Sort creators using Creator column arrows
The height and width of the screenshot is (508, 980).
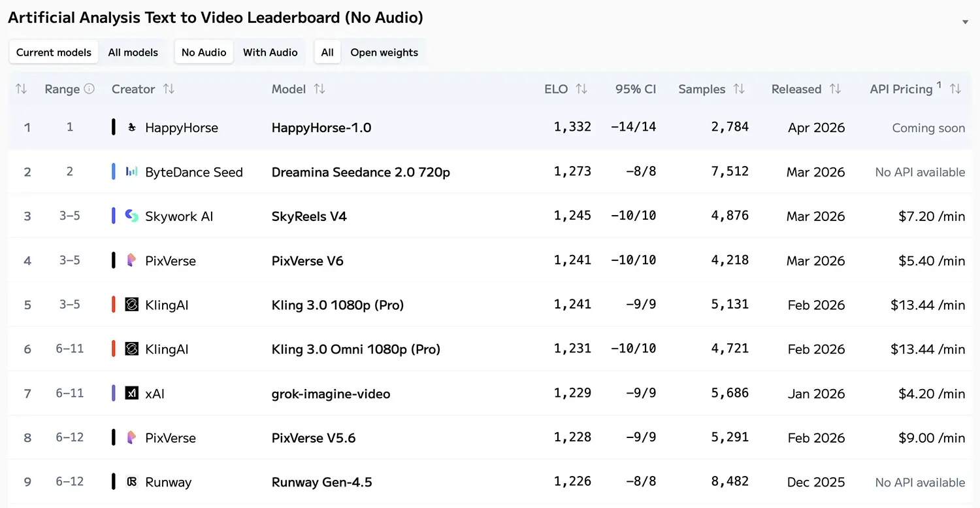click(x=169, y=89)
